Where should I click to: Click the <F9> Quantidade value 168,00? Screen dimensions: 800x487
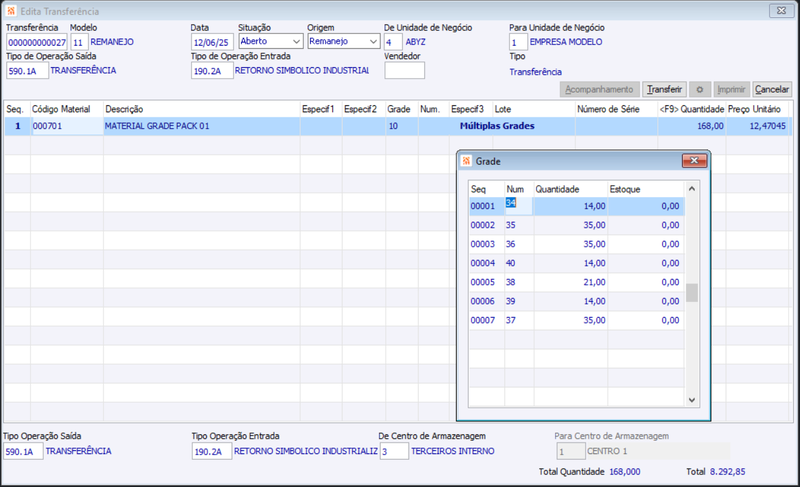[x=710, y=126]
